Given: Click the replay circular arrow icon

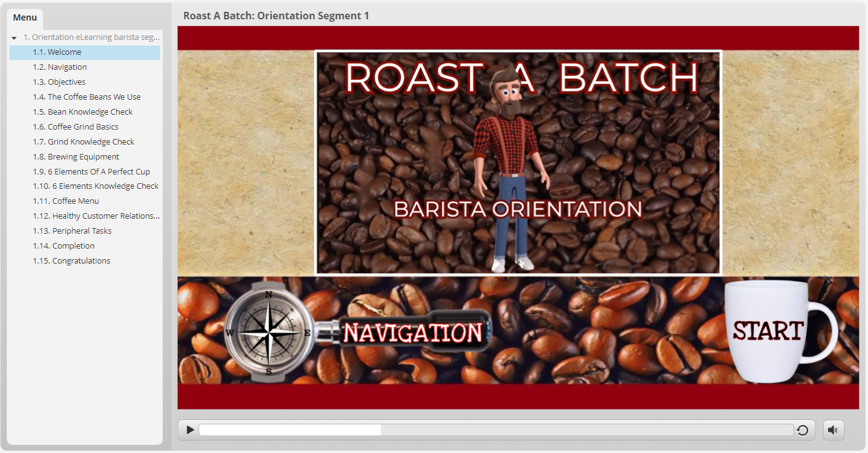Looking at the screenshot, I should (803, 430).
